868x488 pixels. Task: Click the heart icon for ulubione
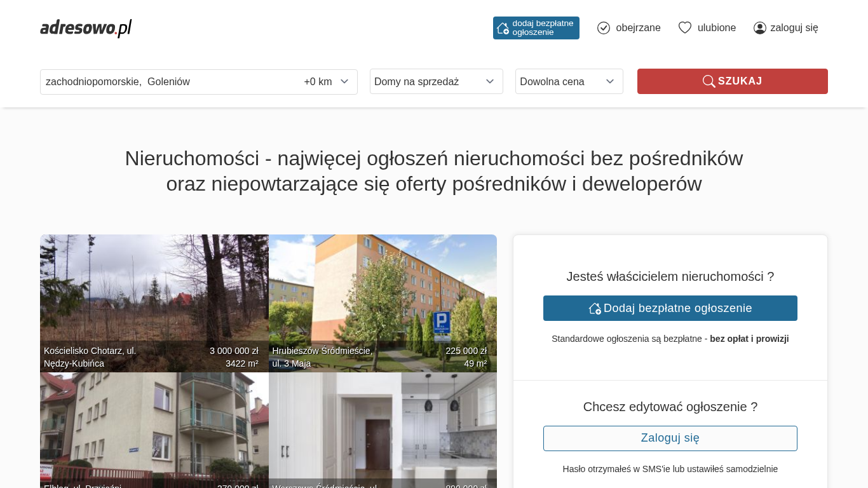pyautogui.click(x=684, y=28)
